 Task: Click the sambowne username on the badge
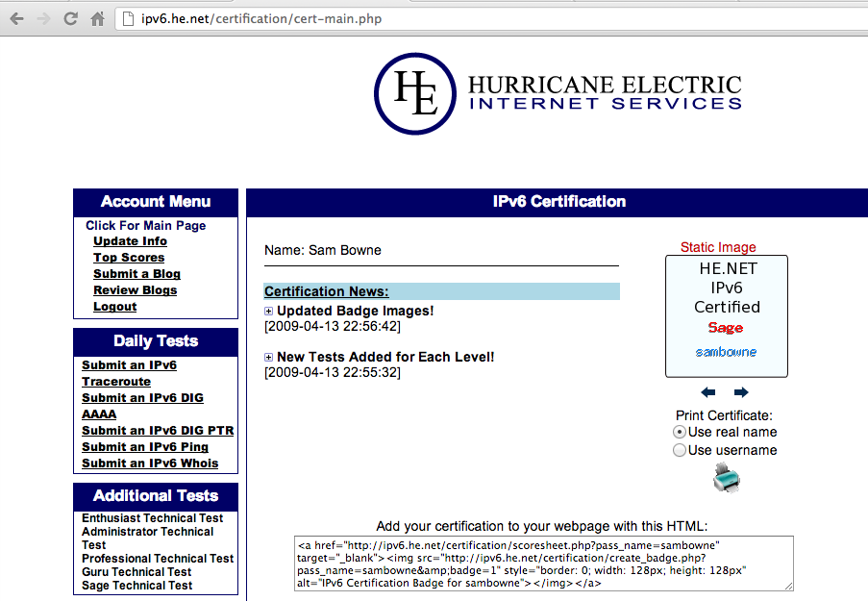pyautogui.click(x=726, y=352)
